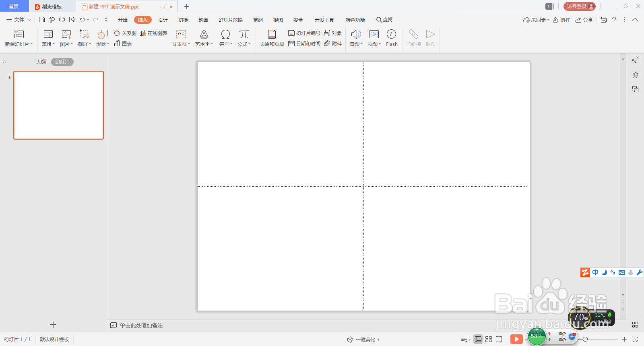Insert Date and Time (日期和时间)
Viewport: 644px width, 346px height.
click(x=304, y=43)
